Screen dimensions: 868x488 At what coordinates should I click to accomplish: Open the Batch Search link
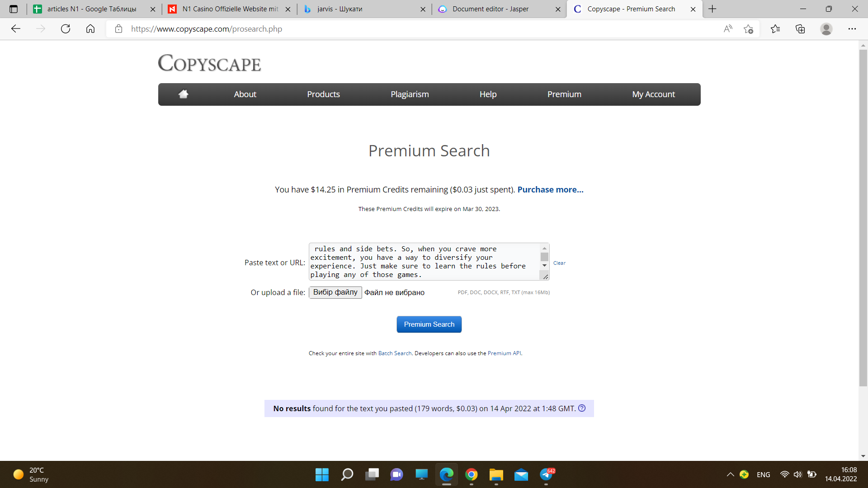tap(395, 353)
